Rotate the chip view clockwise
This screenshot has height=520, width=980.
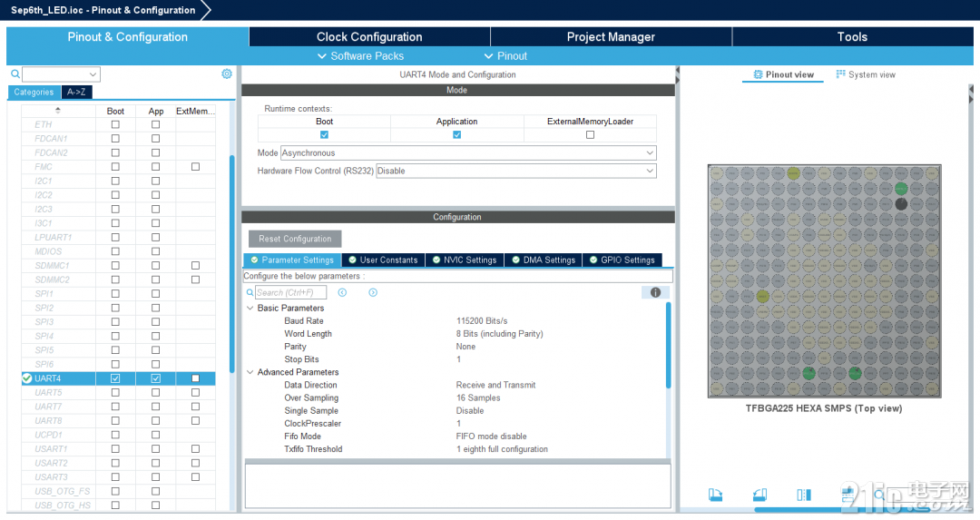[x=716, y=495]
